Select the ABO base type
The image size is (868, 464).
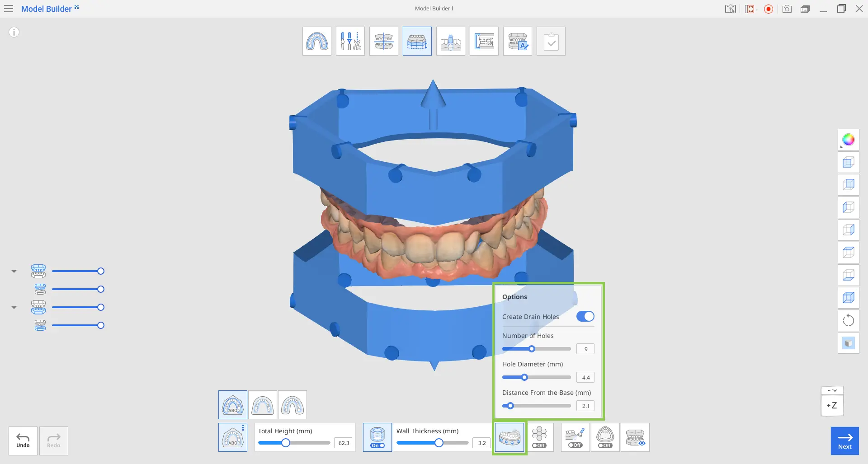233,405
